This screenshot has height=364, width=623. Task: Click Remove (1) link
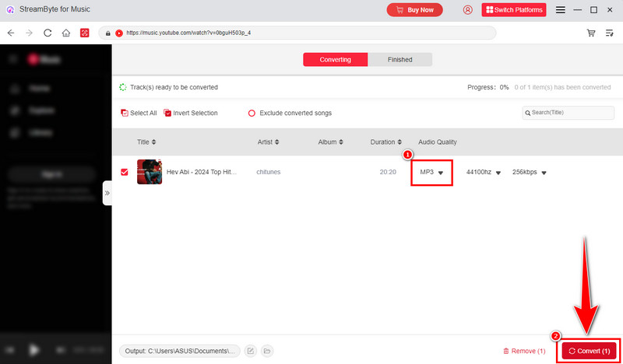(x=524, y=351)
